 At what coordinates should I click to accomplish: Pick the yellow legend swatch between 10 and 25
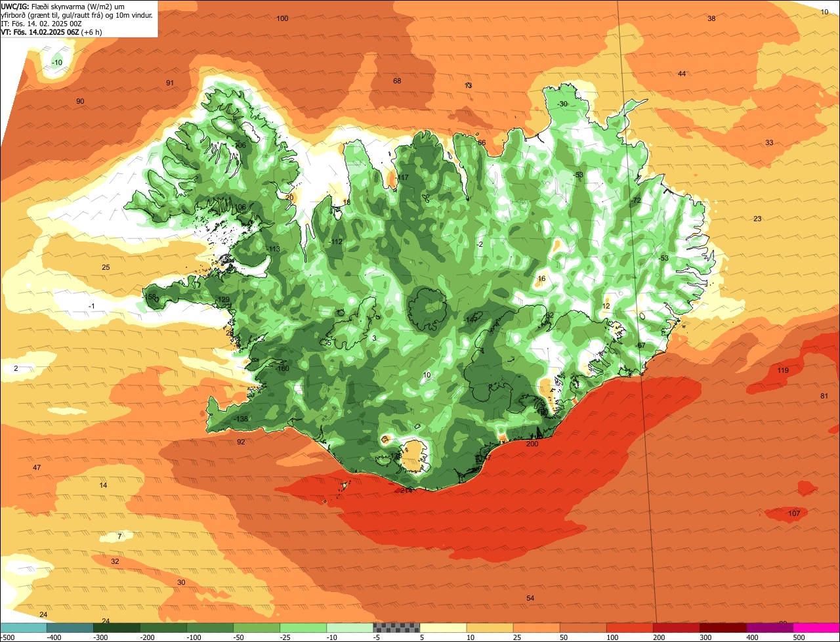point(489,628)
